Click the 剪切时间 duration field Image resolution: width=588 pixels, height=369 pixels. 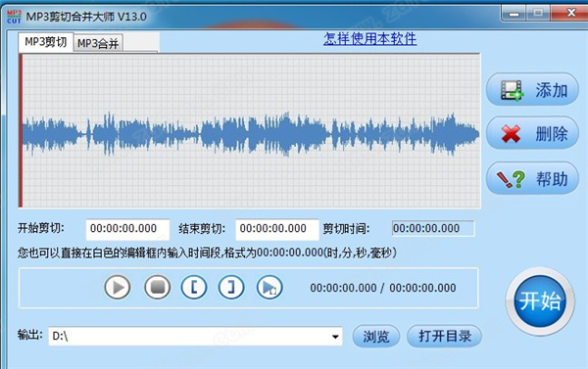(433, 228)
